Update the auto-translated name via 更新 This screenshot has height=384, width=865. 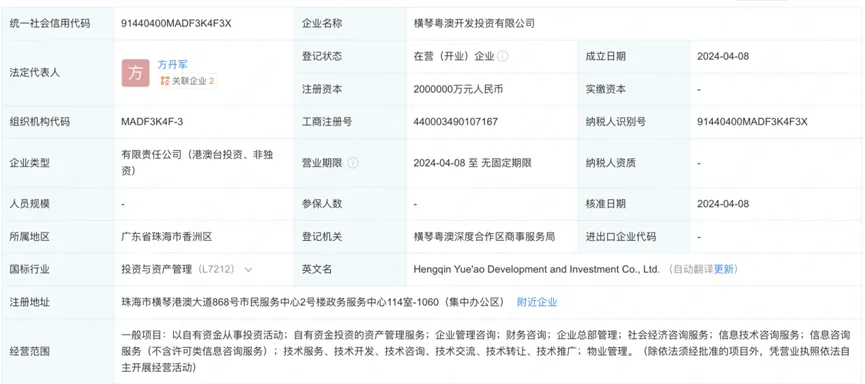(724, 270)
